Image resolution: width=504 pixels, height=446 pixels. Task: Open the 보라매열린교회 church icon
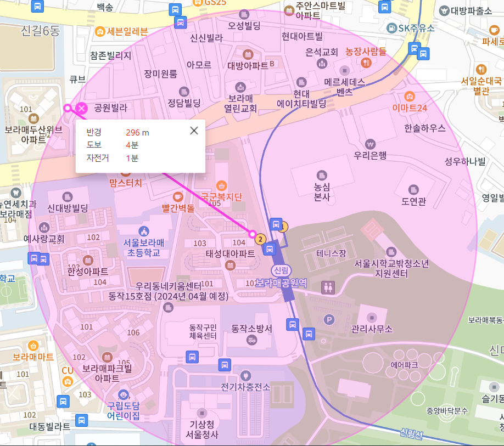[x=240, y=87]
